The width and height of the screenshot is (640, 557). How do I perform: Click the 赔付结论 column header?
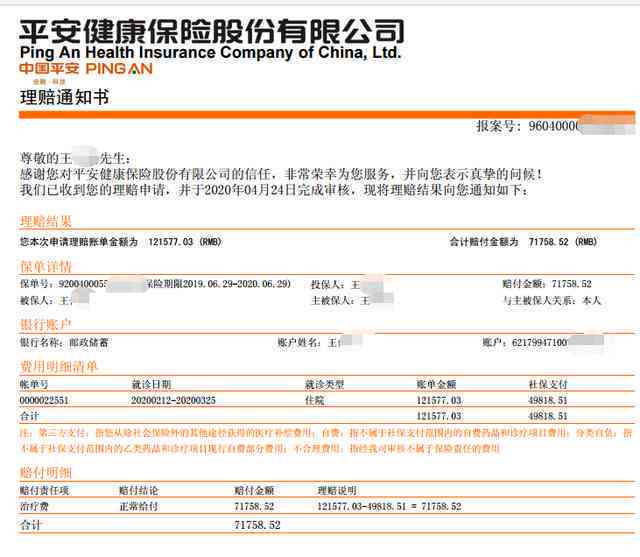[x=139, y=490]
